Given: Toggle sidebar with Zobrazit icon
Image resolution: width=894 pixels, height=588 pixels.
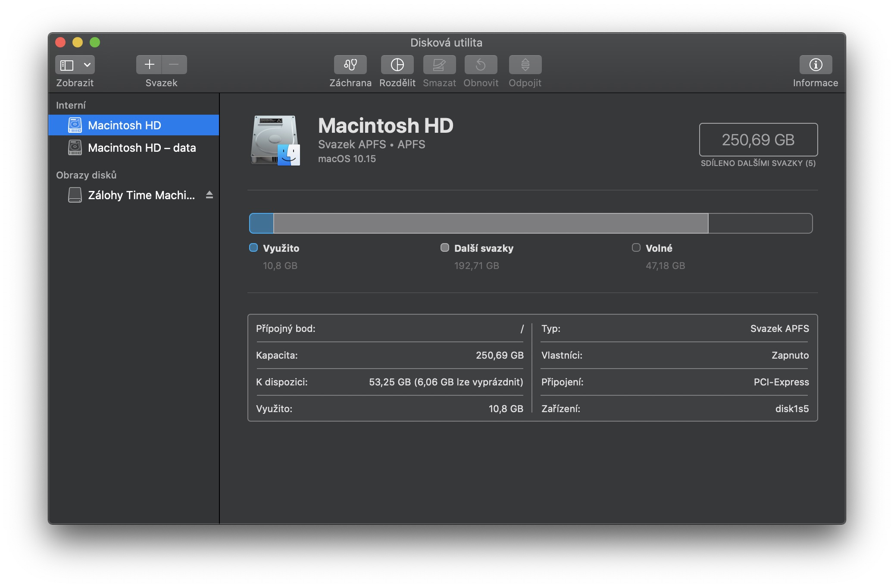Looking at the screenshot, I should (67, 65).
